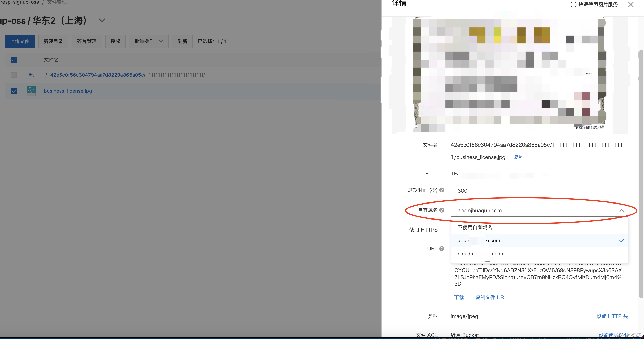Collapse the 自有域名 domain dropdown

(x=622, y=210)
